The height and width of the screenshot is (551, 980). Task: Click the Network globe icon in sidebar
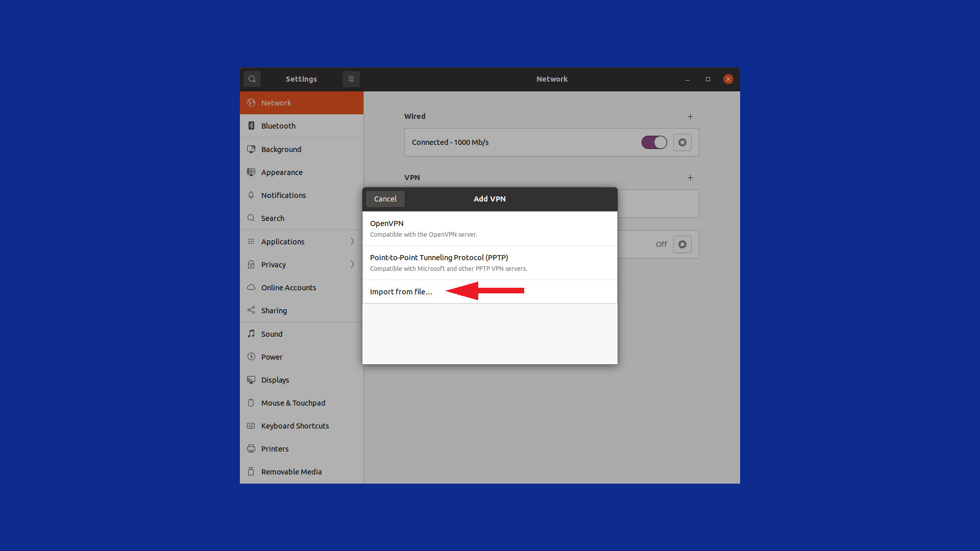pyautogui.click(x=251, y=103)
